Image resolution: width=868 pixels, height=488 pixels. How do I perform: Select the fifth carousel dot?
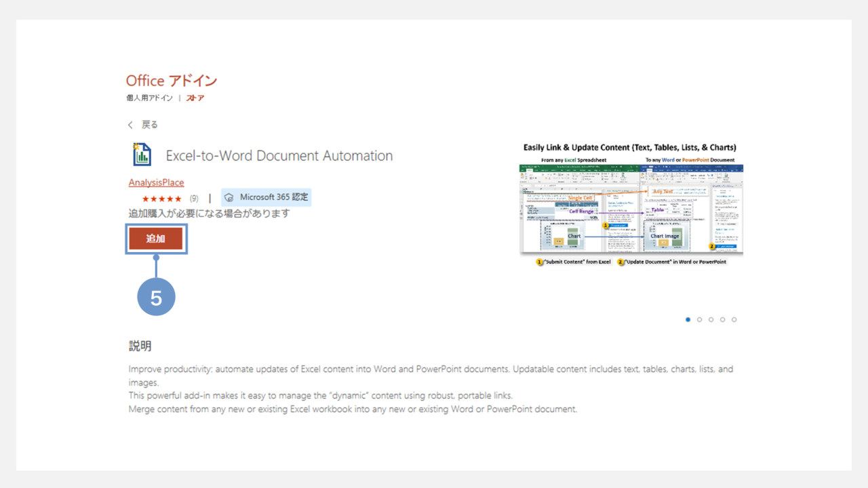pyautogui.click(x=734, y=319)
